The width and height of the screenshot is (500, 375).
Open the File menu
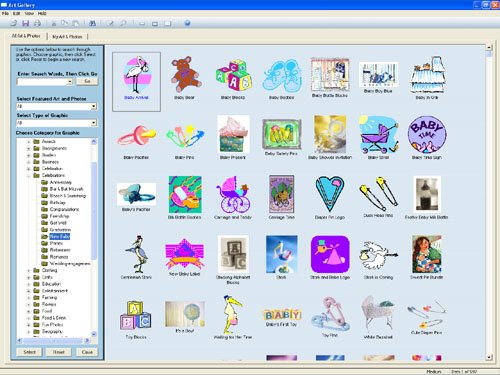5,14
